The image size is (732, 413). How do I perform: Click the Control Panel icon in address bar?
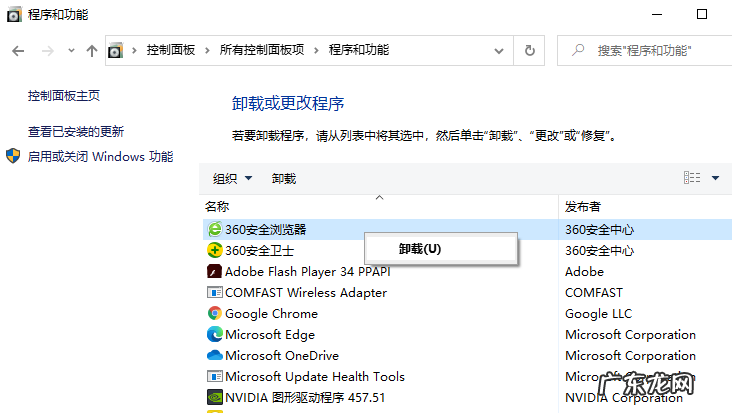(115, 50)
